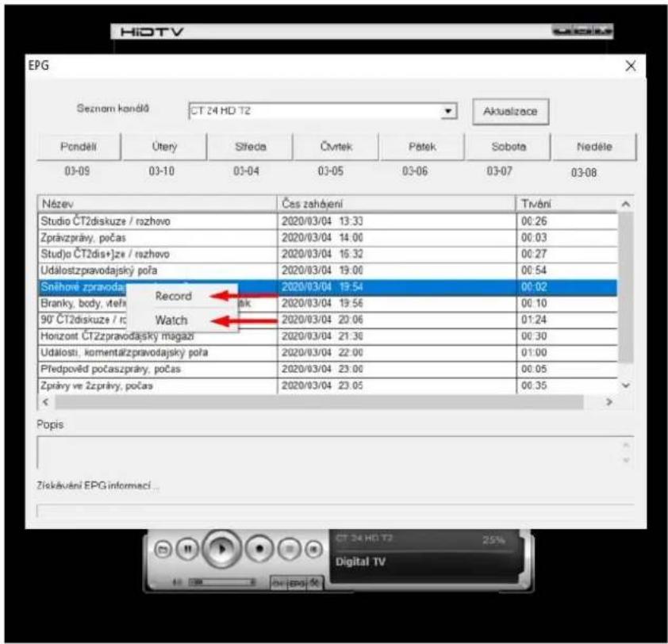The image size is (668, 644).
Task: Choose Watch from the context menu
Action: coord(171,320)
